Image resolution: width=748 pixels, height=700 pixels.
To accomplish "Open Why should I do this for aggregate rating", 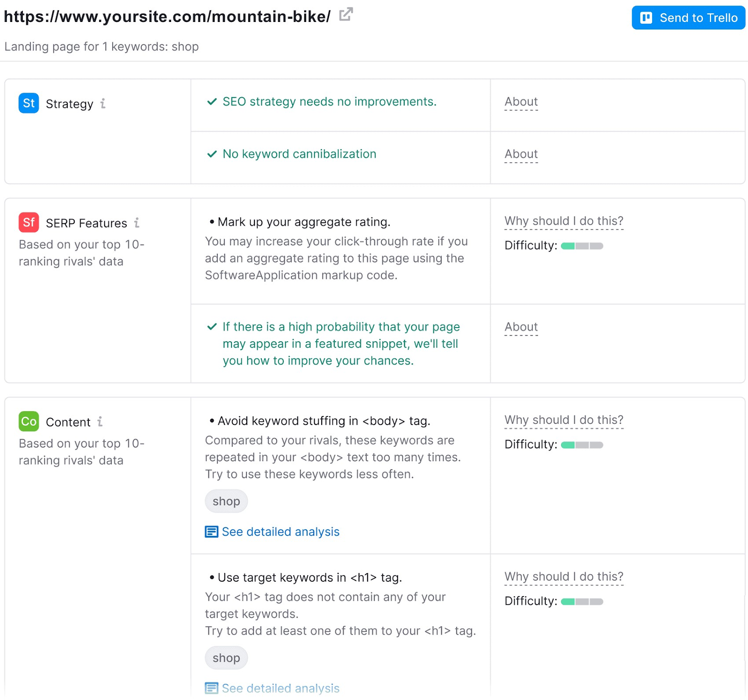I will (563, 221).
